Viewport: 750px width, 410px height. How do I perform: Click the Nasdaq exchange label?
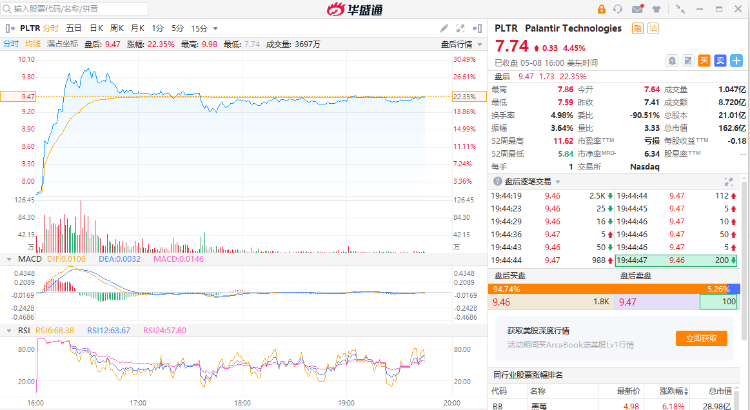pos(644,167)
